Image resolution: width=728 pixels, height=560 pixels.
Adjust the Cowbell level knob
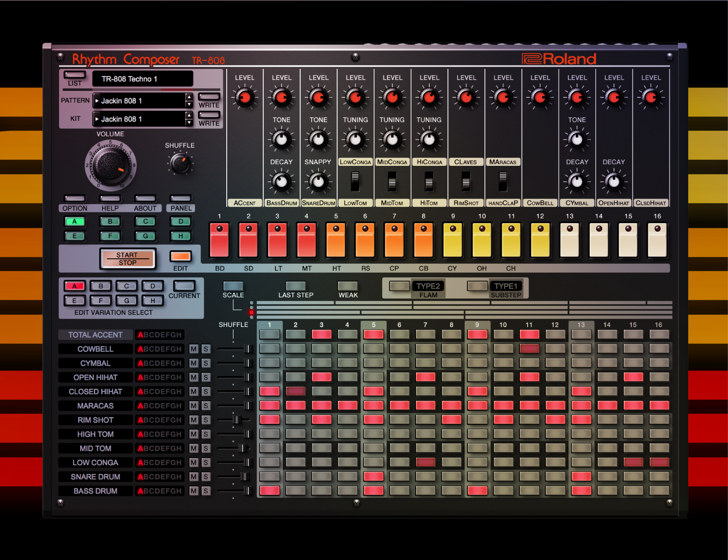coord(540,98)
